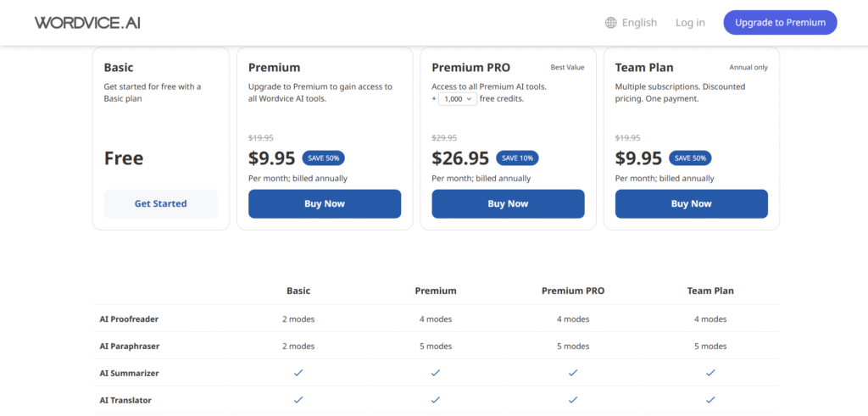Click the Premium PRO card heading

(471, 68)
